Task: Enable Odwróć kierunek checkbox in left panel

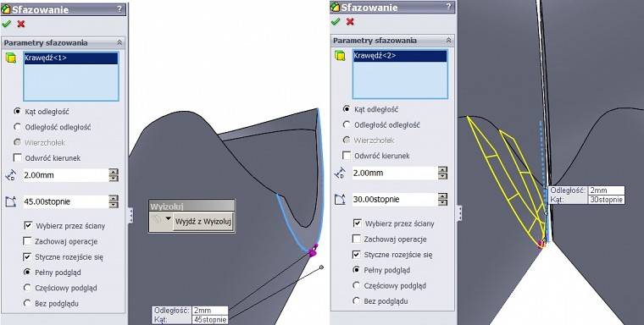Action: [17, 158]
